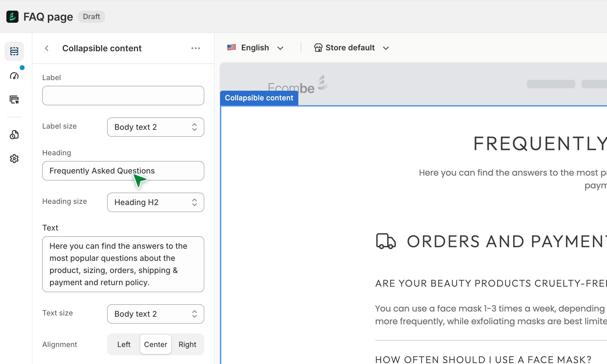Open the apps blocks icon in sidebar
Image resolution: width=607 pixels, height=364 pixels.
pyautogui.click(x=14, y=135)
